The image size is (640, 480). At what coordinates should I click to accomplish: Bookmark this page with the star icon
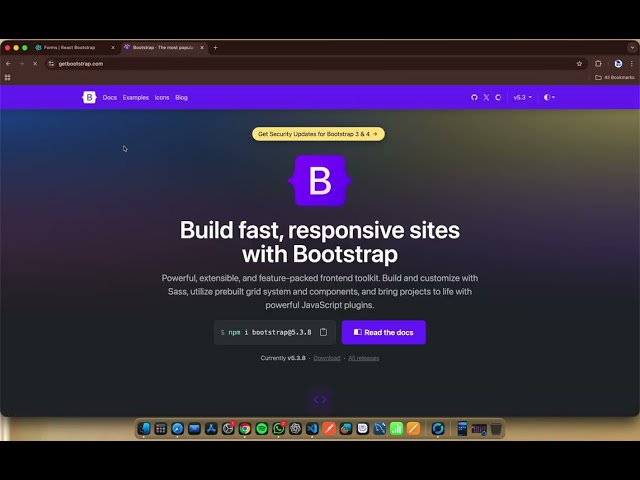(x=579, y=64)
